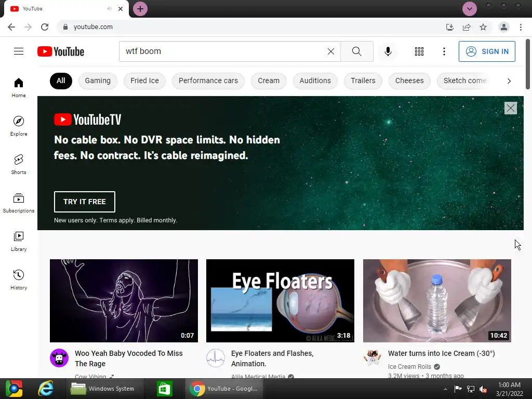Open the Chrome three-dot menu
The width and height of the screenshot is (532, 399).
click(x=521, y=27)
